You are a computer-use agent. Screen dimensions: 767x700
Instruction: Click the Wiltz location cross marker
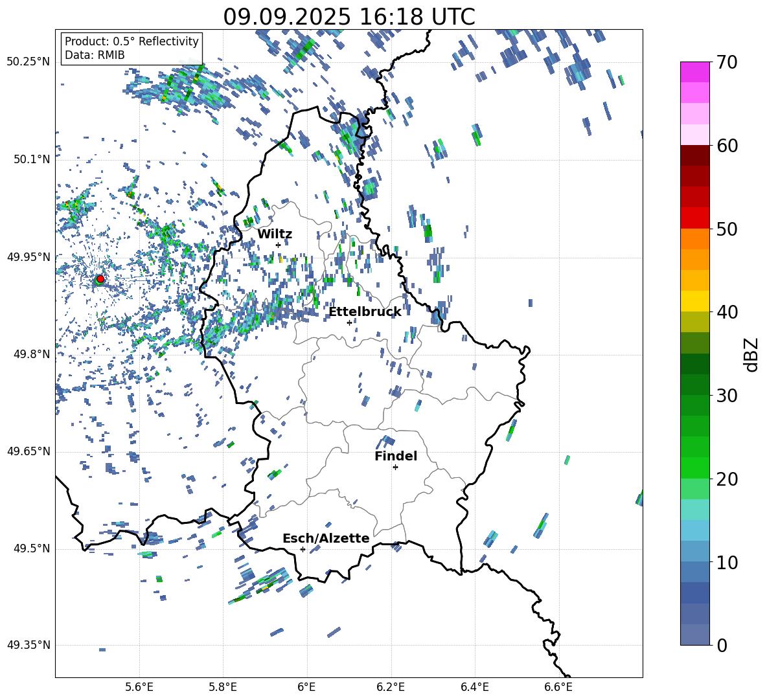tap(278, 245)
